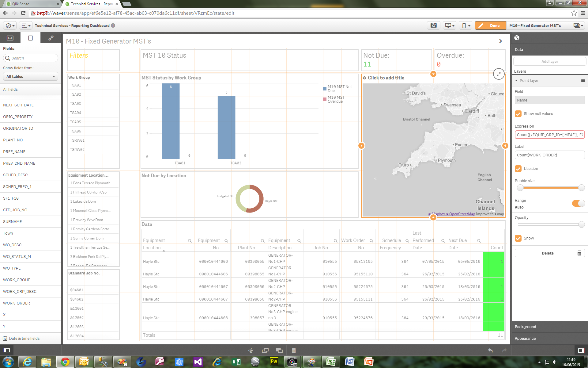Open Date & time fields section
The height and width of the screenshot is (368, 588).
31,339
